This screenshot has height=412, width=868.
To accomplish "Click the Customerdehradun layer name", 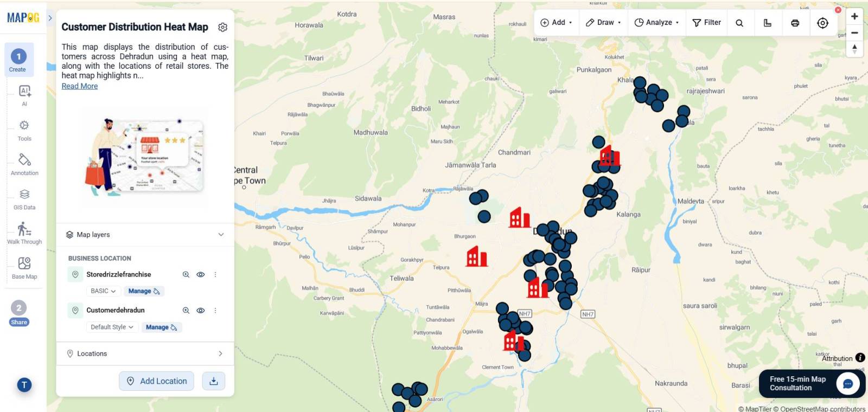I will (x=116, y=311).
